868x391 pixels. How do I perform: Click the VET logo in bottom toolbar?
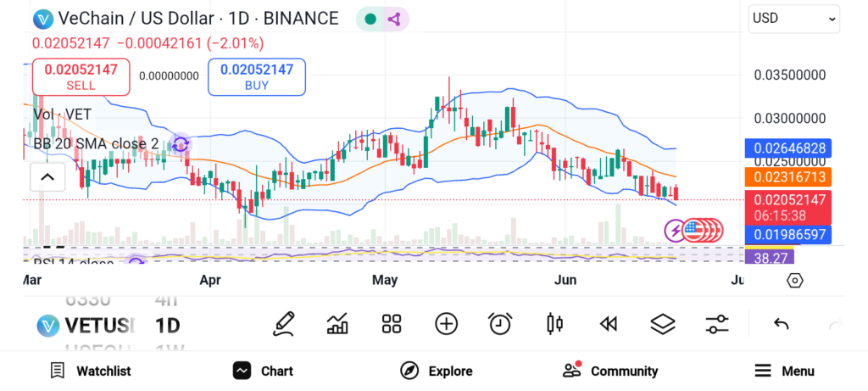point(48,325)
